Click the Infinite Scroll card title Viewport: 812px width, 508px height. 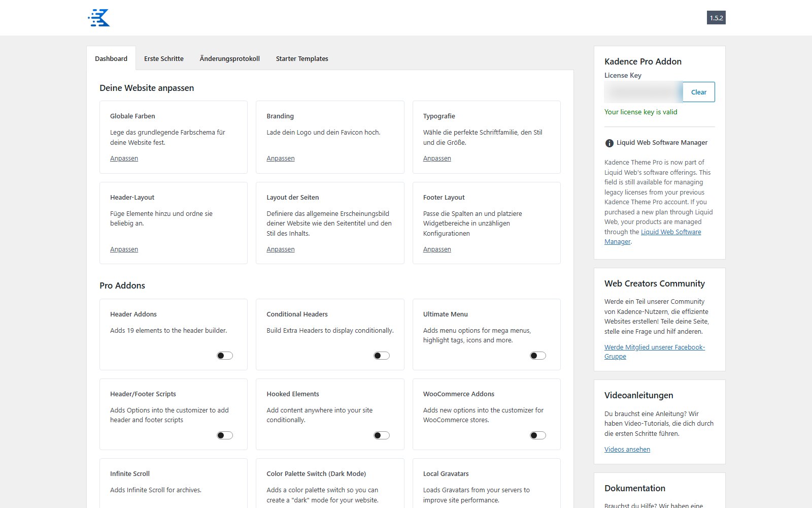click(x=130, y=474)
